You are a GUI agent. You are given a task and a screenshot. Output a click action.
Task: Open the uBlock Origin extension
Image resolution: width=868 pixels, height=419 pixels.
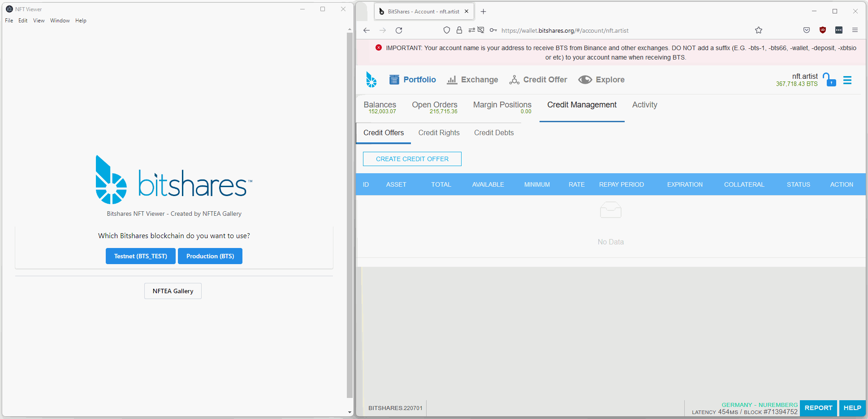point(823,30)
